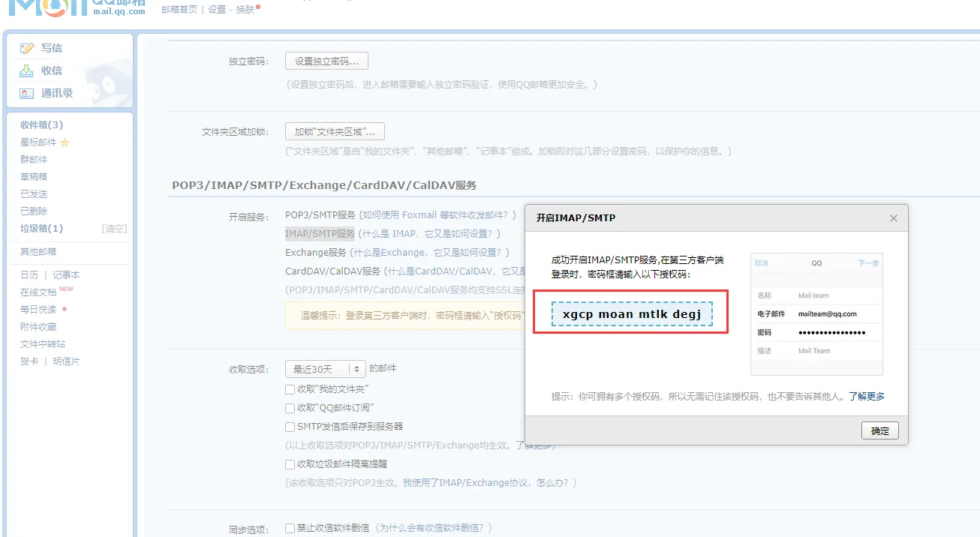Click the star icon next to 星标邮件

tap(65, 142)
